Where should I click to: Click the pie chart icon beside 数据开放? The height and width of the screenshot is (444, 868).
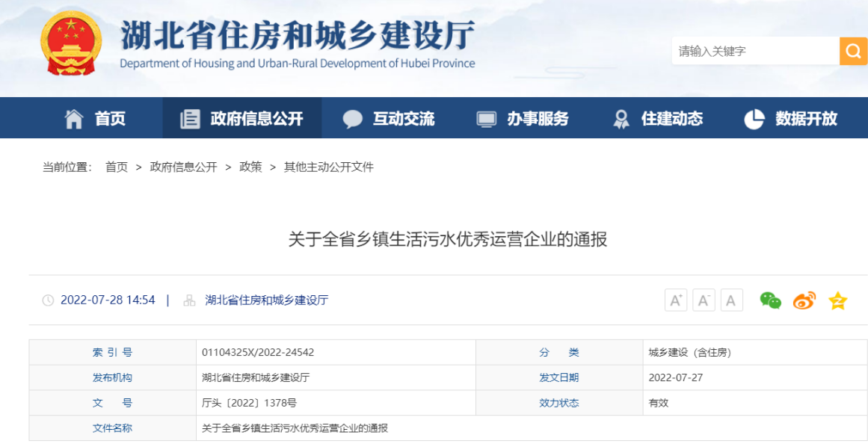click(754, 119)
